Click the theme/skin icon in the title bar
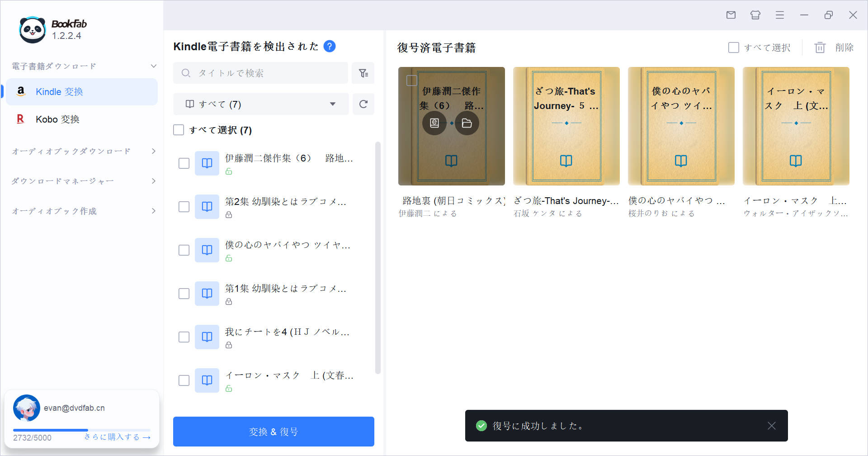This screenshot has height=456, width=868. [x=755, y=15]
